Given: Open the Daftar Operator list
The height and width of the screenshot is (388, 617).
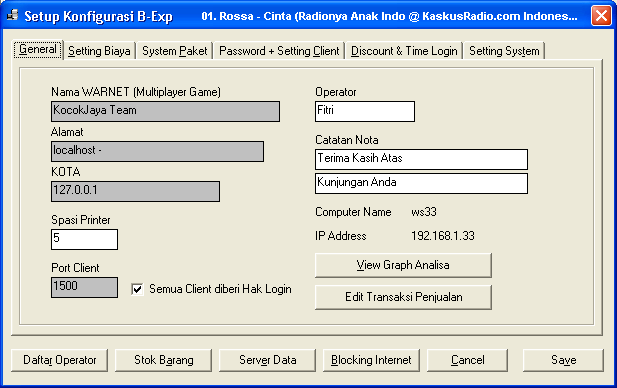Looking at the screenshot, I should point(59,360).
